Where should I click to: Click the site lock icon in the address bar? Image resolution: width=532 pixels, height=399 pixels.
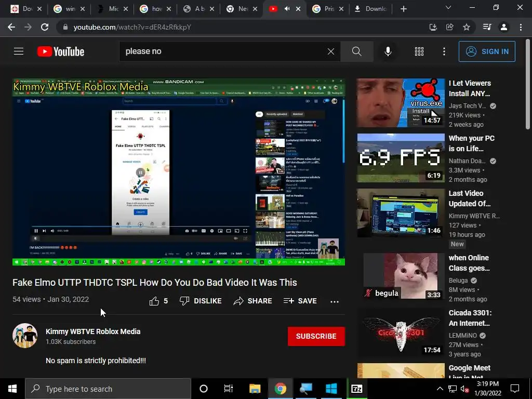coord(65,27)
